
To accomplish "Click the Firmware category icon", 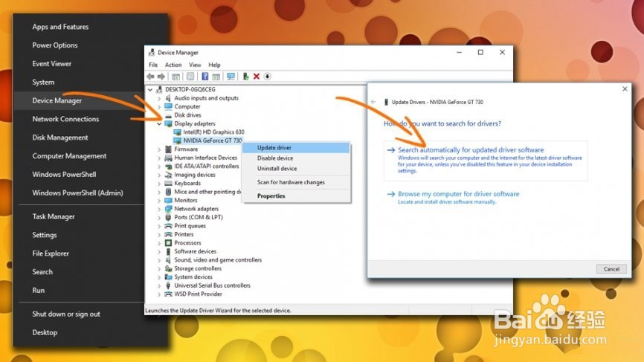I will point(168,149).
